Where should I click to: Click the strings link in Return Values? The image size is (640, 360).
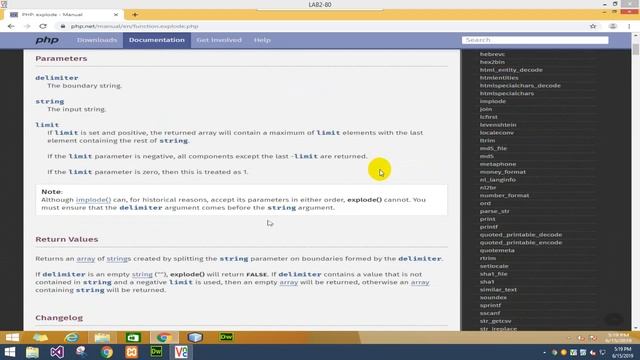click(119, 259)
